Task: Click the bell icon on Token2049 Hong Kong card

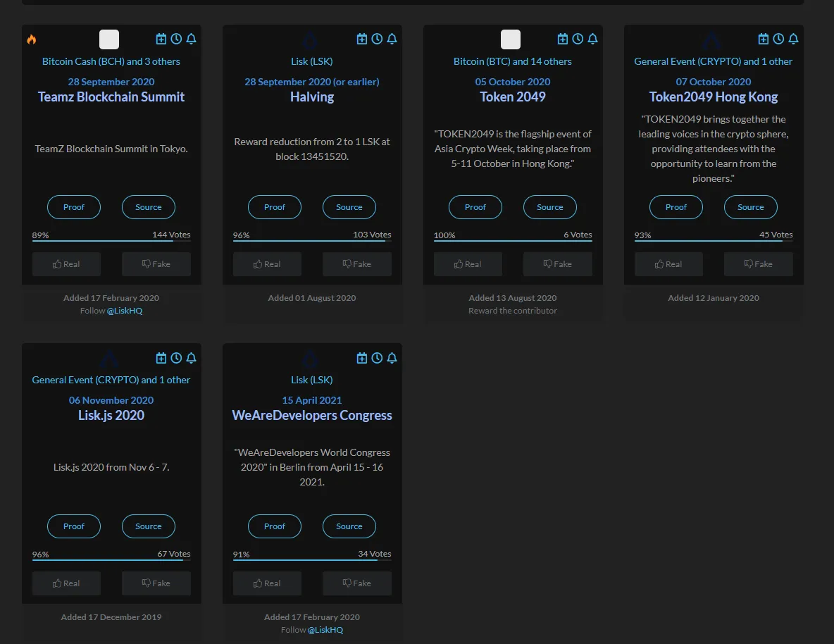Action: [x=794, y=39]
